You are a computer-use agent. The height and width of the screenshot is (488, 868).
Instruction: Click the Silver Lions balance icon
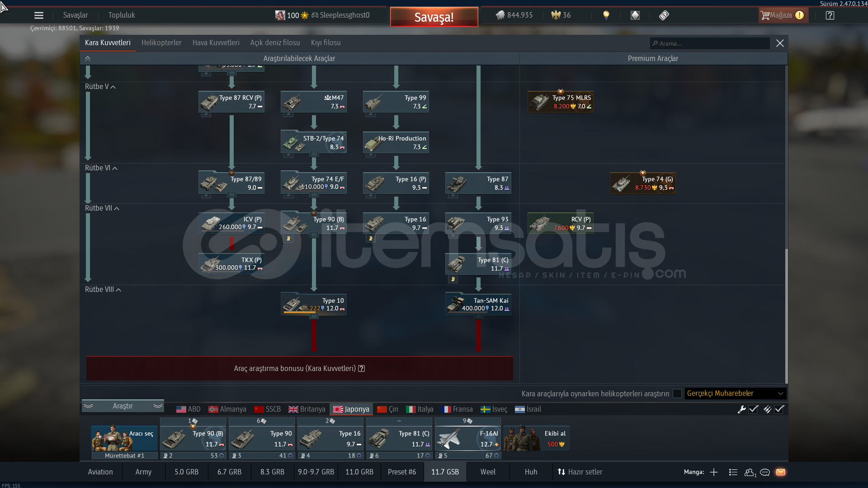(500, 15)
